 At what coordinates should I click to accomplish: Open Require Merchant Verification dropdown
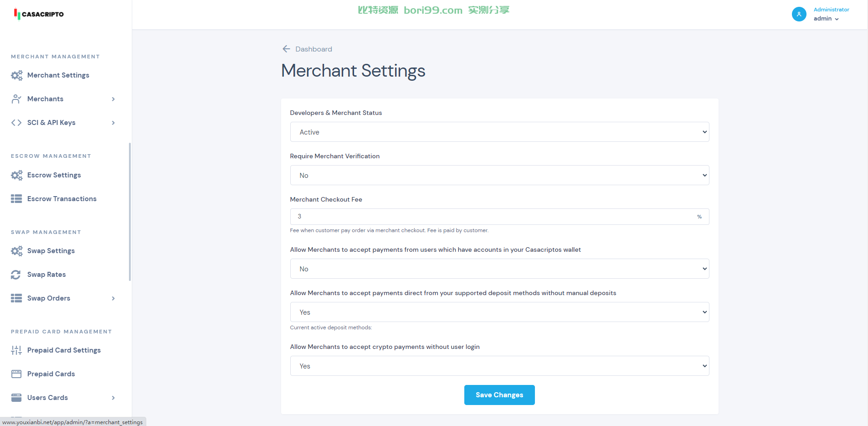499,175
